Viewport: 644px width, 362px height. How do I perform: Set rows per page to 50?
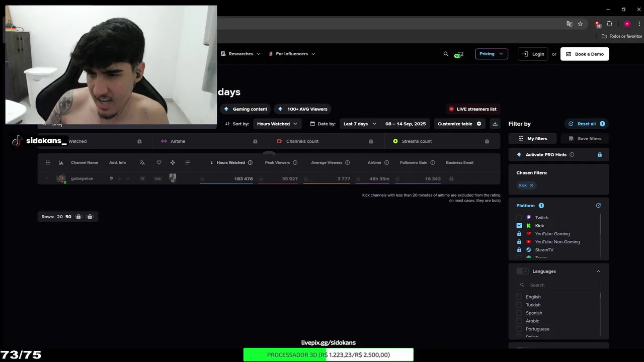click(68, 217)
